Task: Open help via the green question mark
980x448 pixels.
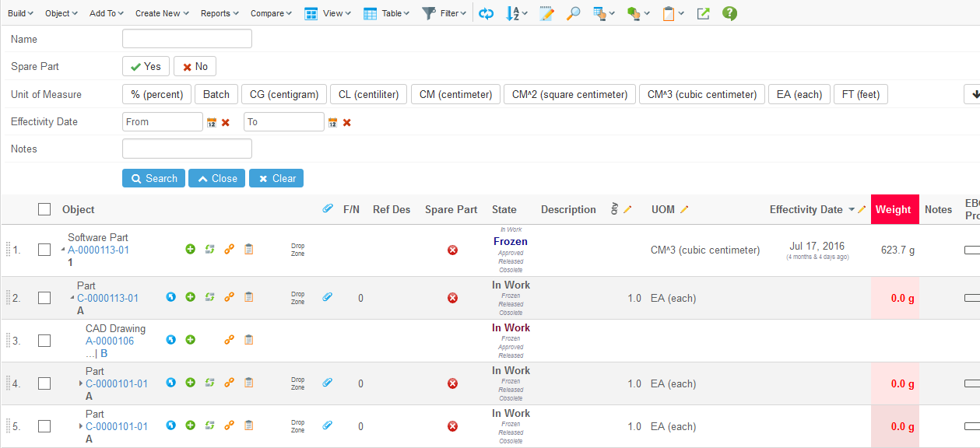Action: coord(729,13)
